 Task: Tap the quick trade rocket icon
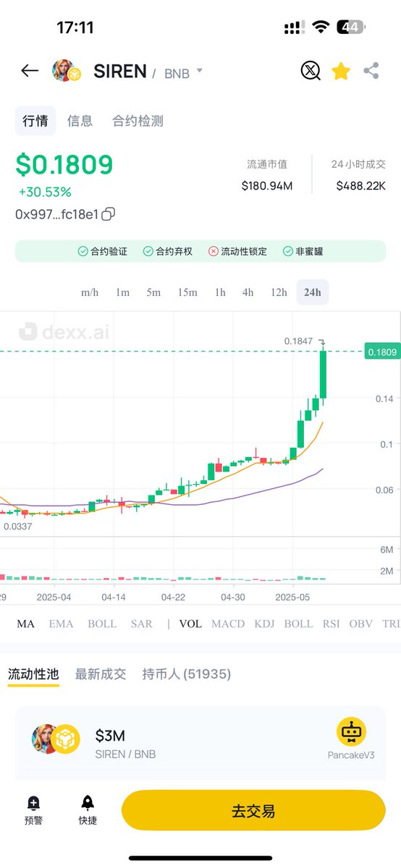(88, 803)
